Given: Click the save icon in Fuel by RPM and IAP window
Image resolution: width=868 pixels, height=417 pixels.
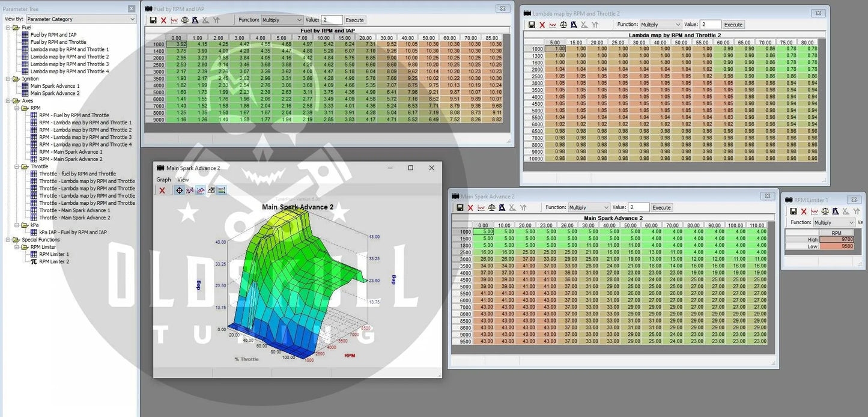Looking at the screenshot, I should pos(153,20).
